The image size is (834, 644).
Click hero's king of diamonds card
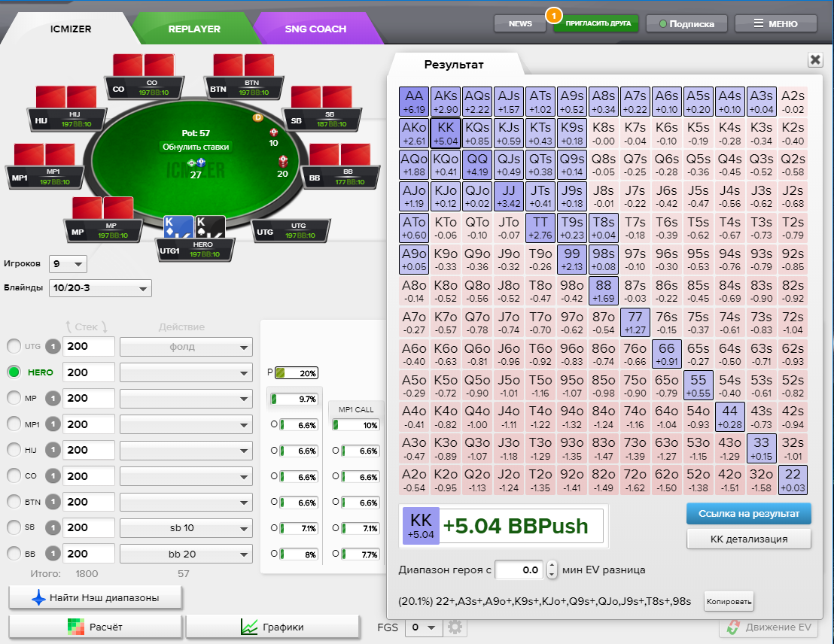click(x=178, y=227)
